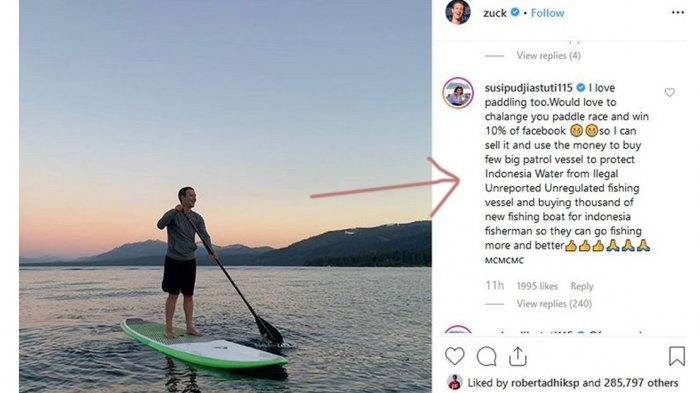Click the robertadhiksp liker name
The image size is (700, 393).
coord(545,383)
